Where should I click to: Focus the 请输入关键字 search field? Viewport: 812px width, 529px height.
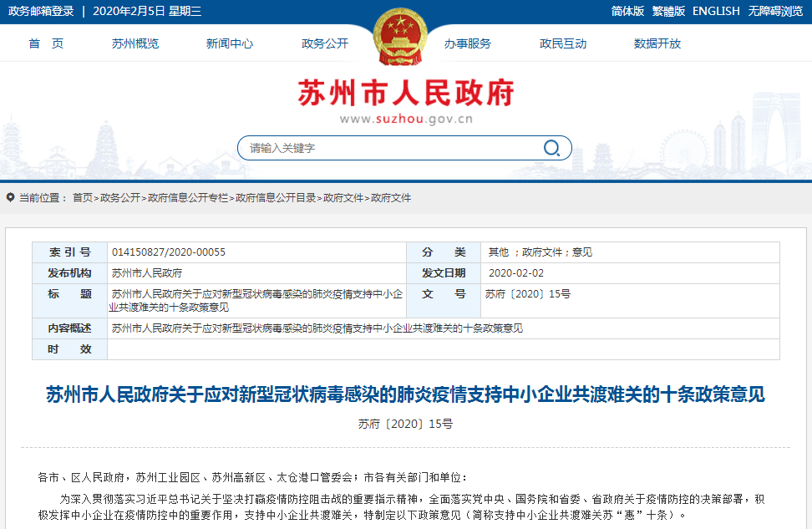(x=404, y=148)
